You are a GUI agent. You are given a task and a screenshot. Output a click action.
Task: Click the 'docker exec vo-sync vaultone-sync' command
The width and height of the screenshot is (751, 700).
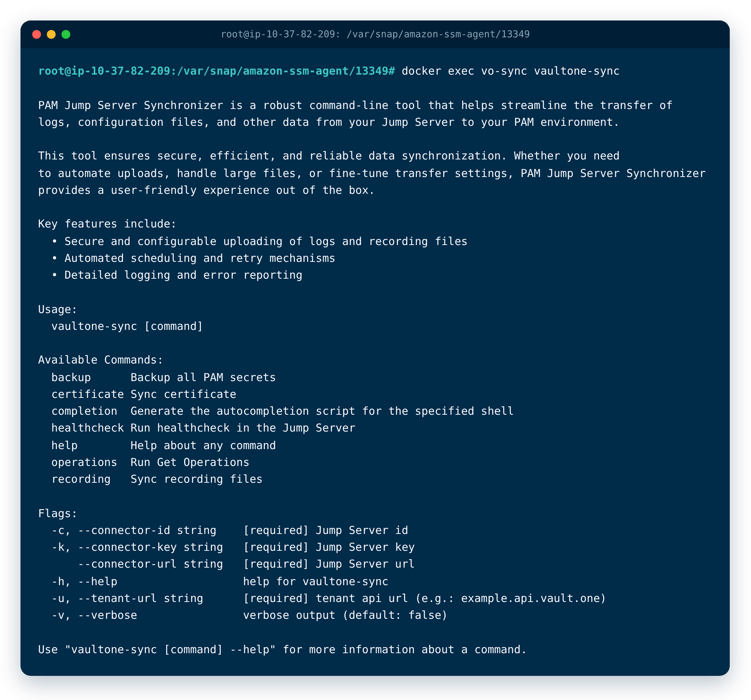click(x=510, y=71)
